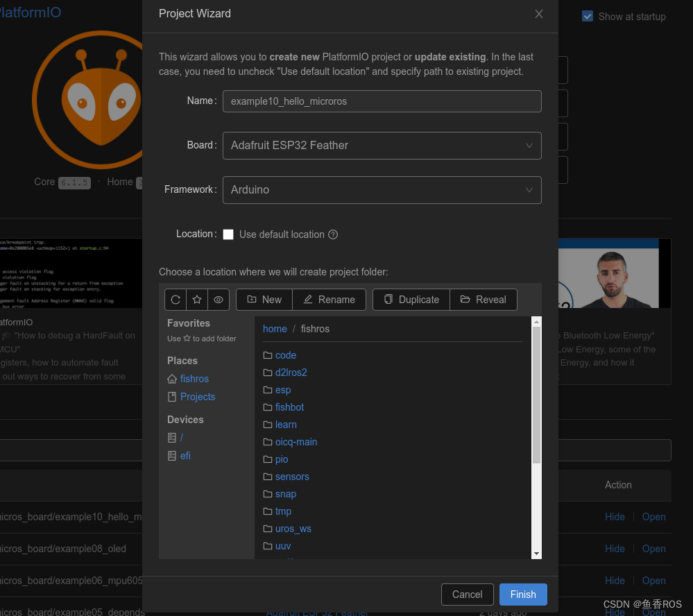Image resolution: width=693 pixels, height=616 pixels.
Task: Click Hide for example10_hello project row
Action: pos(615,517)
